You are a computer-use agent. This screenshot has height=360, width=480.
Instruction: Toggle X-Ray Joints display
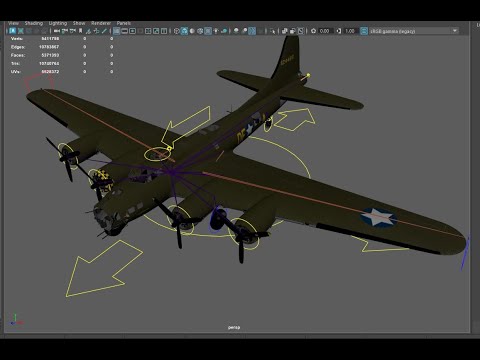click(x=301, y=31)
